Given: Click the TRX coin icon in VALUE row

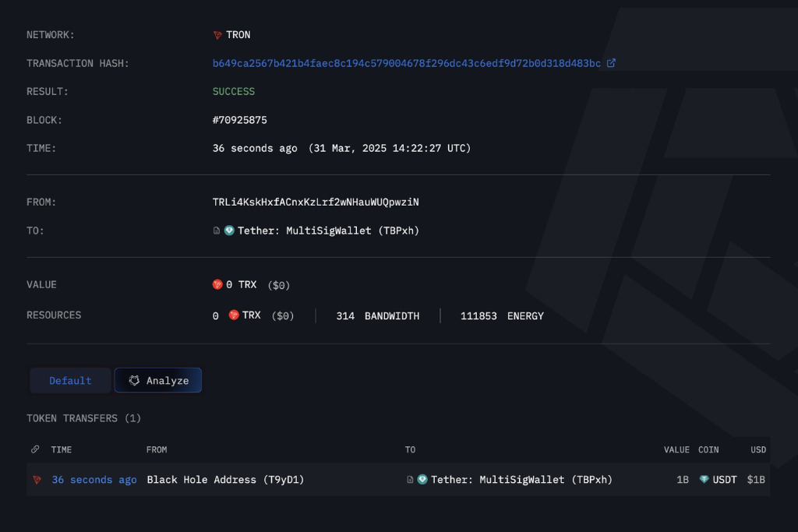Looking at the screenshot, I should pos(217,284).
